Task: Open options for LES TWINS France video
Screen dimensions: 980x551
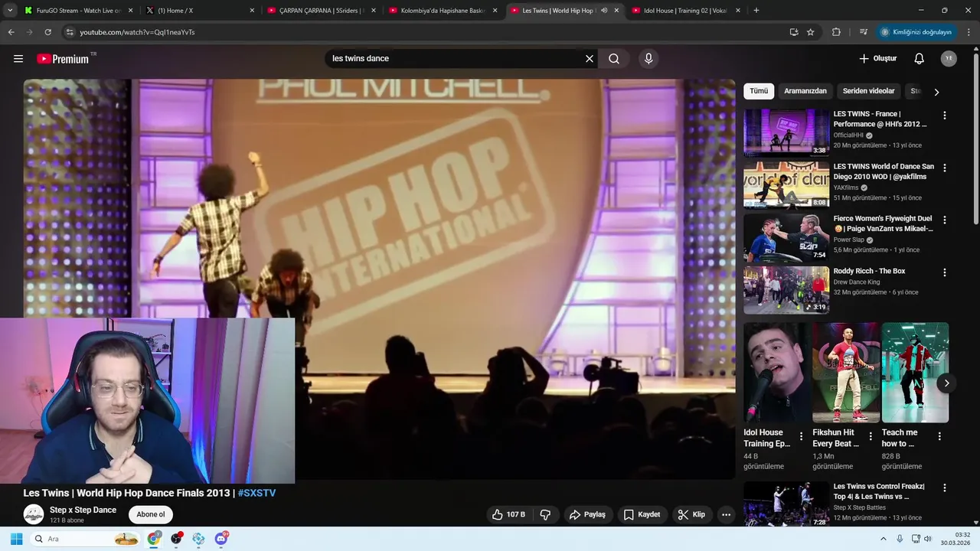Action: pos(944,116)
